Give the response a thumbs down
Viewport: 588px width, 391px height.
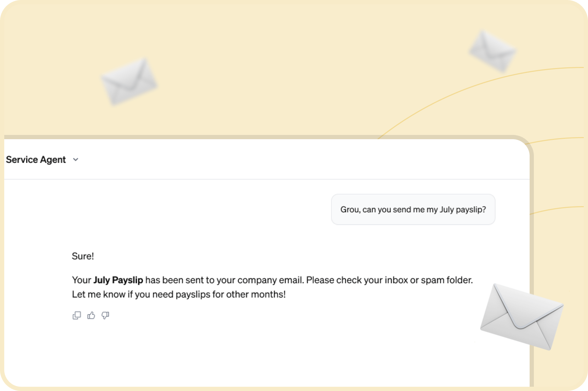[x=105, y=315]
